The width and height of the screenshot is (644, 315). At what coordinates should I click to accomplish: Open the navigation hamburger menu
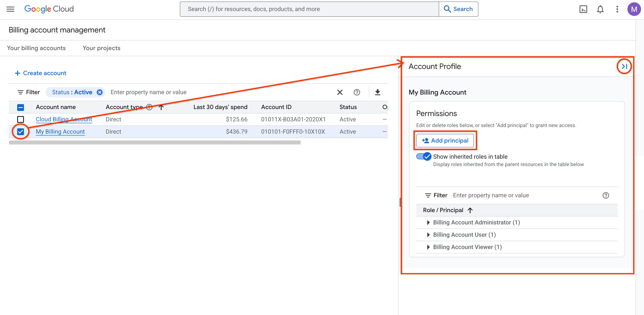click(10, 9)
